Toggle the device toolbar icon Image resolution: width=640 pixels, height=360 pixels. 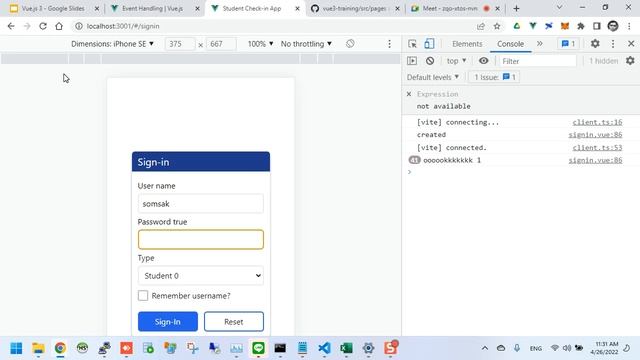coord(429,44)
